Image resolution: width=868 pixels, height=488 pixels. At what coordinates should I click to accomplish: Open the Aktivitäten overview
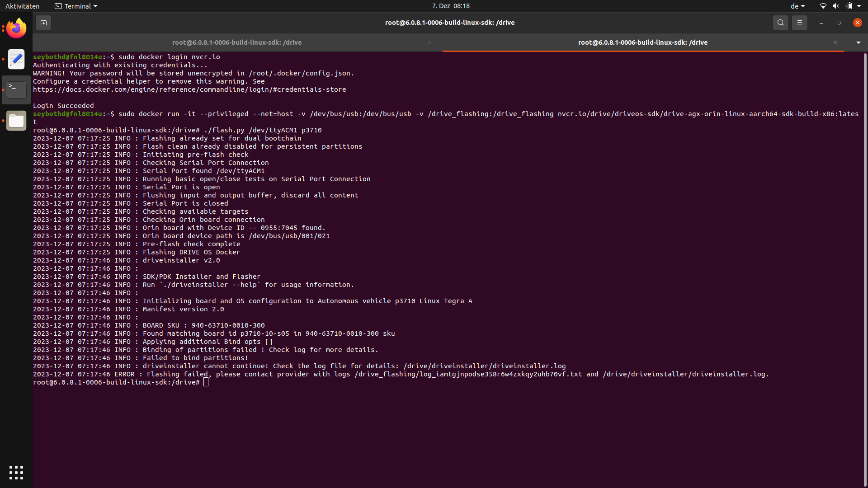tap(23, 6)
